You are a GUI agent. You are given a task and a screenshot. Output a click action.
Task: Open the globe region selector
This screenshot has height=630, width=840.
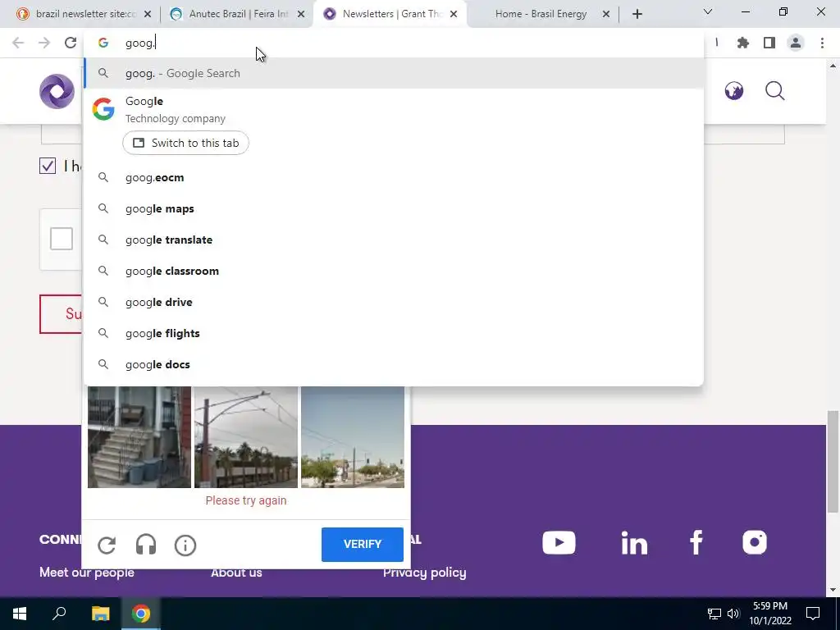[734, 91]
